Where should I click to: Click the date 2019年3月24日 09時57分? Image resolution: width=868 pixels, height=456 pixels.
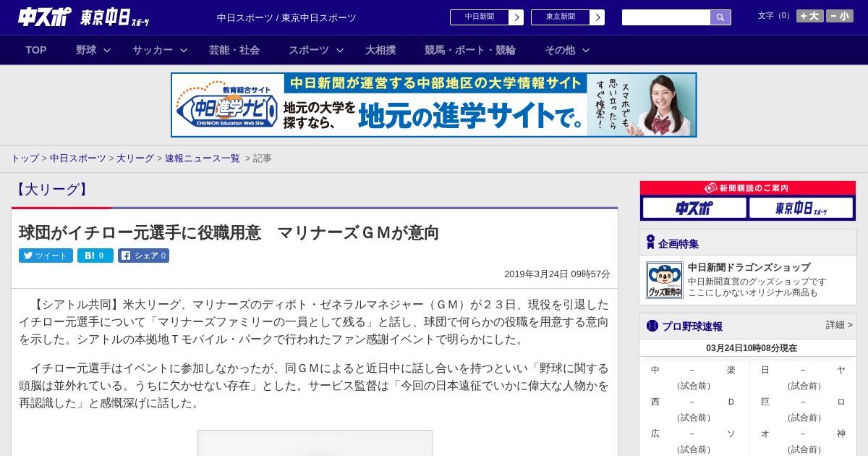[557, 274]
